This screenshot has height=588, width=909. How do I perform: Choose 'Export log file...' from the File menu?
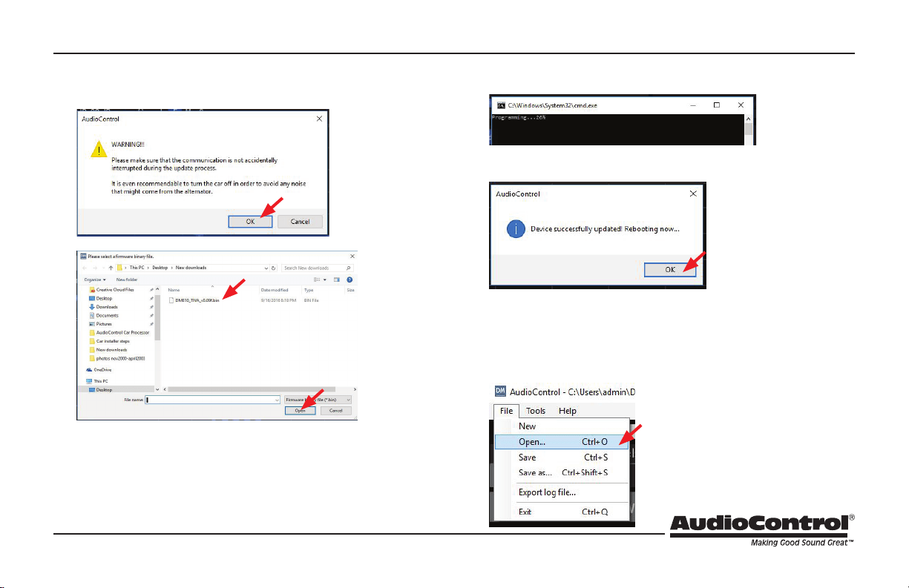tap(561, 492)
